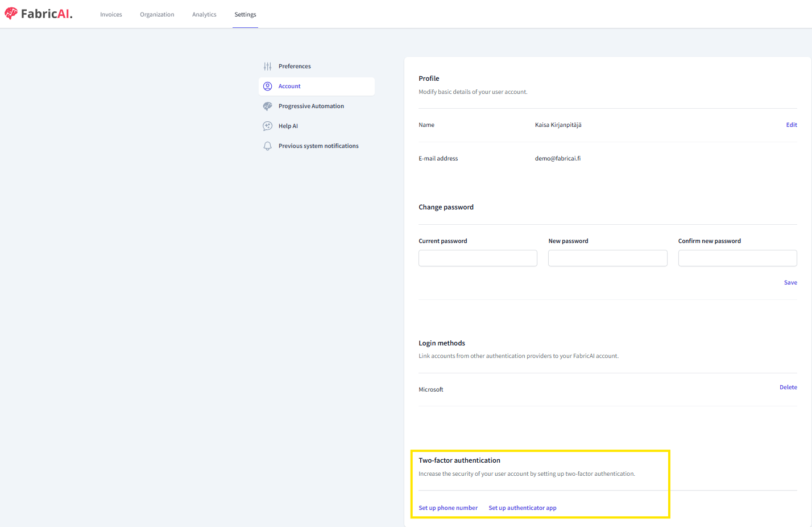Screen dimensions: 812x527
Task: Click the Two-factor authentication heading
Action: pos(459,460)
